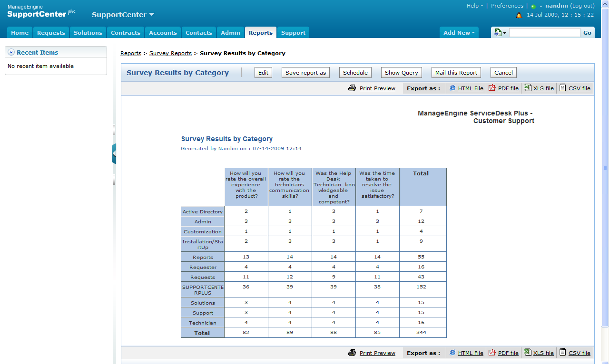
Task: Open the Add New dropdown
Action: [459, 33]
